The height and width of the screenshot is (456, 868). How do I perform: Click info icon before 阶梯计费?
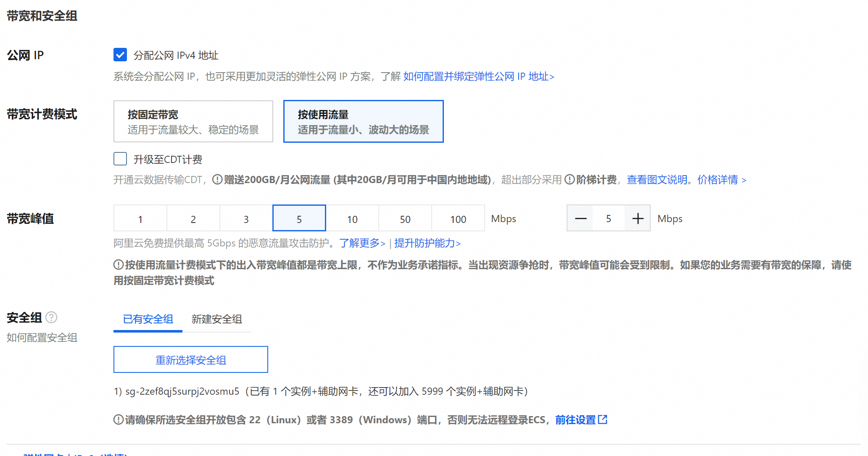569,180
